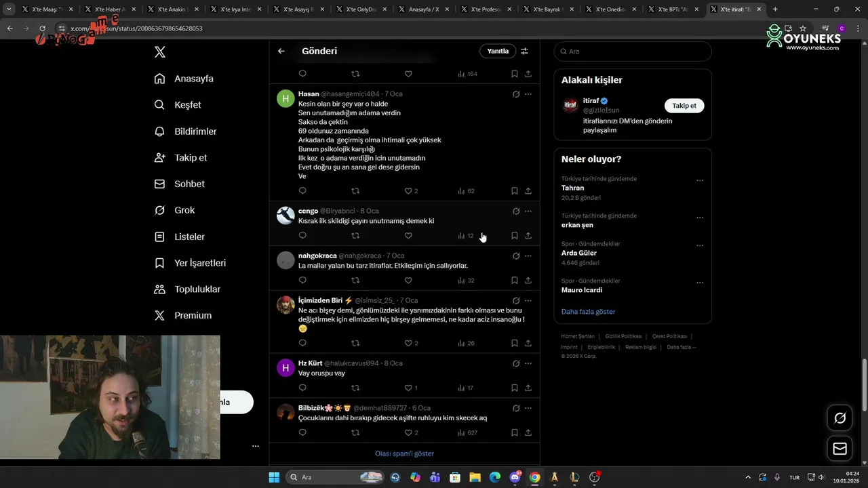Open Keşfet in sidebar
The width and height of the screenshot is (868, 488).
[178, 105]
